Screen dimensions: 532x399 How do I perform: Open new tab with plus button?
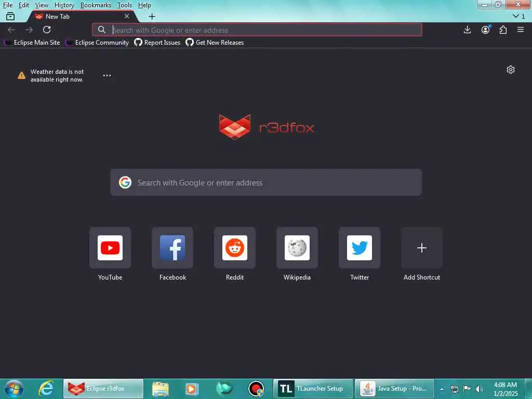tap(152, 16)
